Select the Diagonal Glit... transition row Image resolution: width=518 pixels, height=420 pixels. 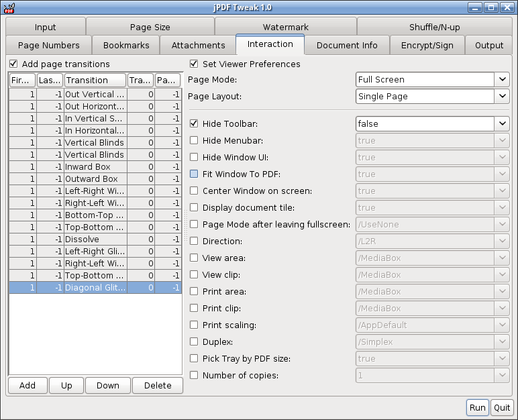coord(95,287)
